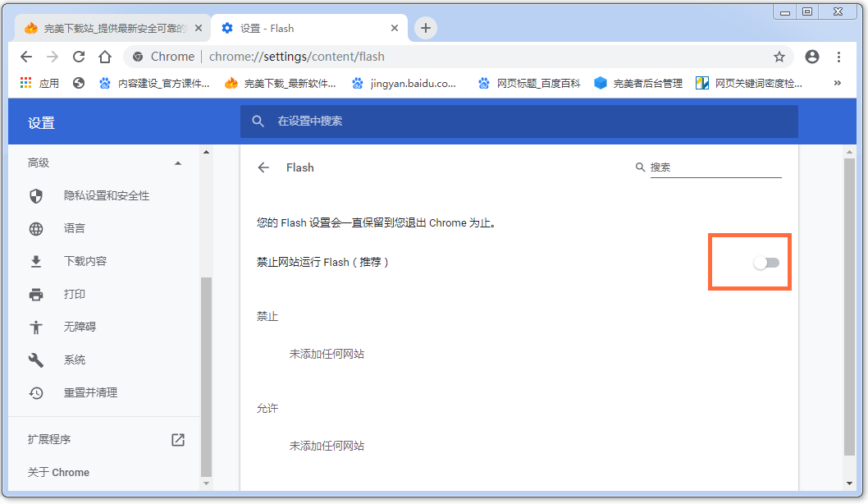Click the search magnifier in settings header
The width and height of the screenshot is (868, 504).
coord(258,121)
